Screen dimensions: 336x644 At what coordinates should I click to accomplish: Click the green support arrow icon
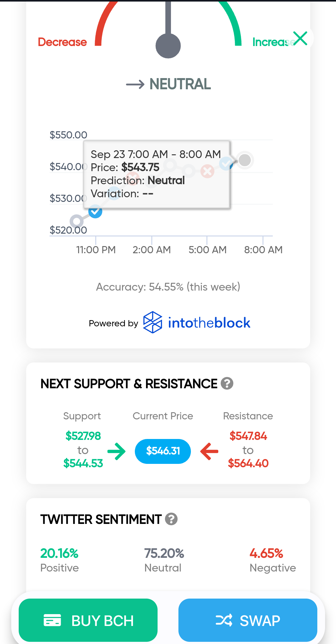click(116, 451)
